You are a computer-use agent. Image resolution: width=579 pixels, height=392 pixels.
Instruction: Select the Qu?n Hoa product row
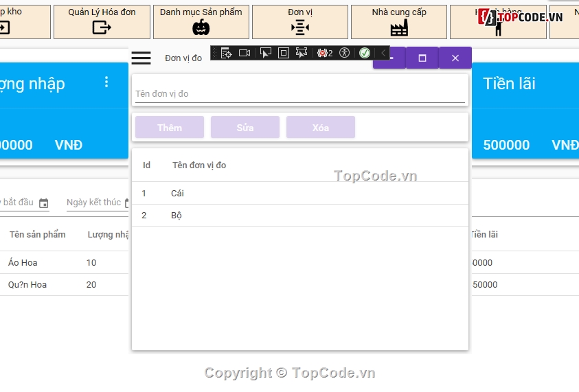(x=65, y=285)
